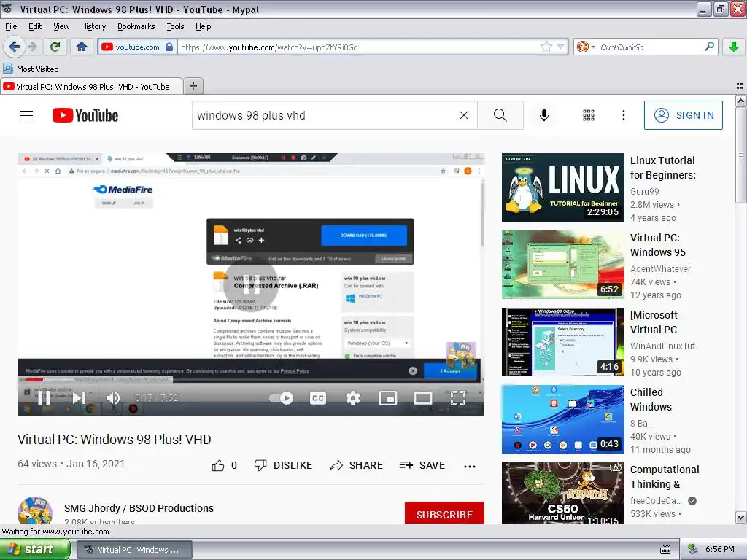Open the YouTube apps grid
The height and width of the screenshot is (560, 747).
coord(589,115)
